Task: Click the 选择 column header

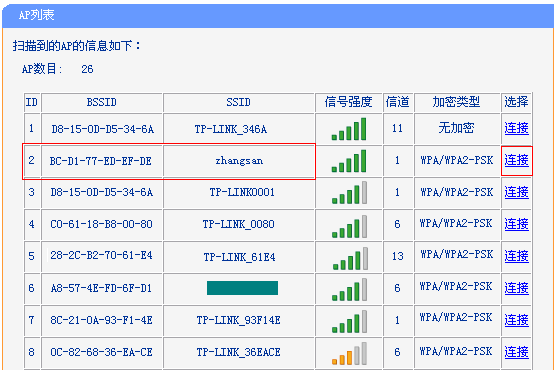Action: pyautogui.click(x=516, y=102)
